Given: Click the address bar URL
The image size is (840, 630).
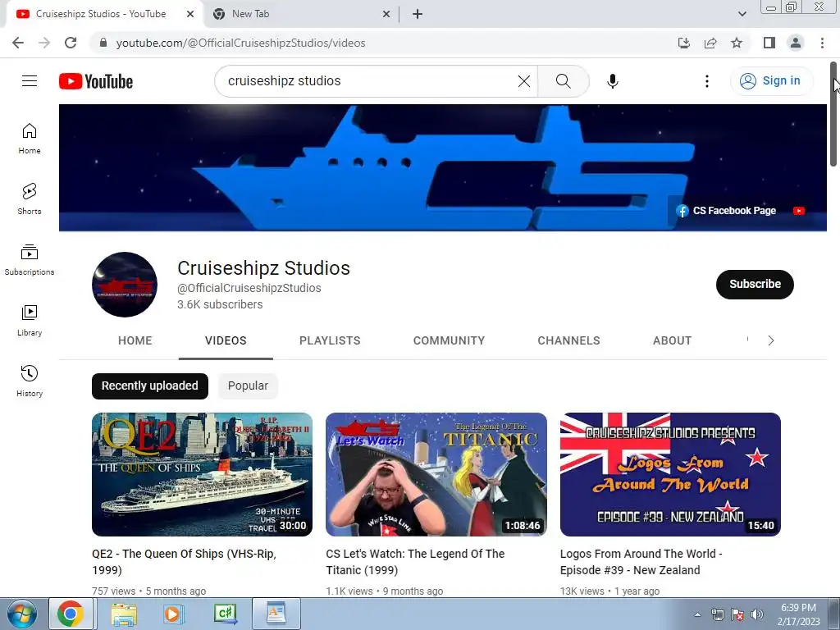Looking at the screenshot, I should click(x=240, y=43).
